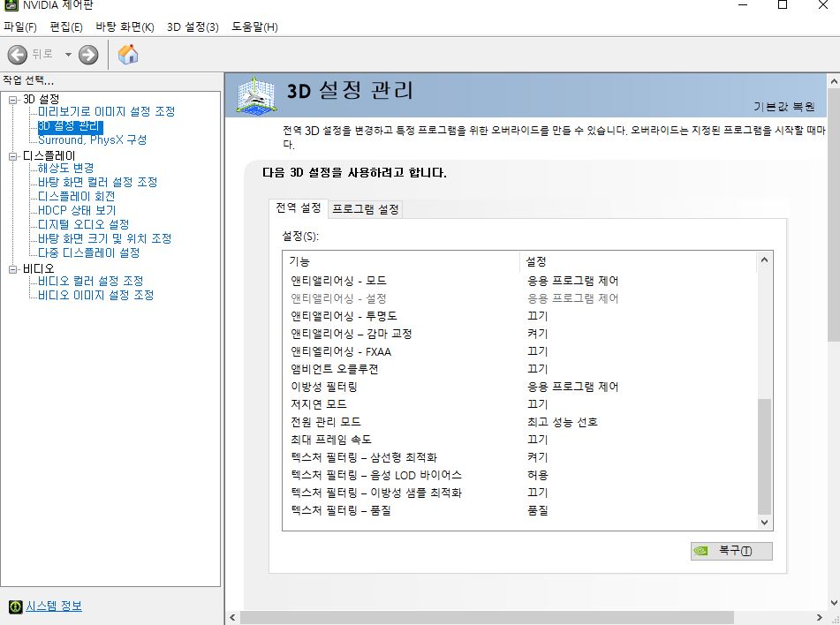Viewport: 840px width, 625px height.
Task: Select 이방성 필터링 row
Action: click(x=519, y=387)
